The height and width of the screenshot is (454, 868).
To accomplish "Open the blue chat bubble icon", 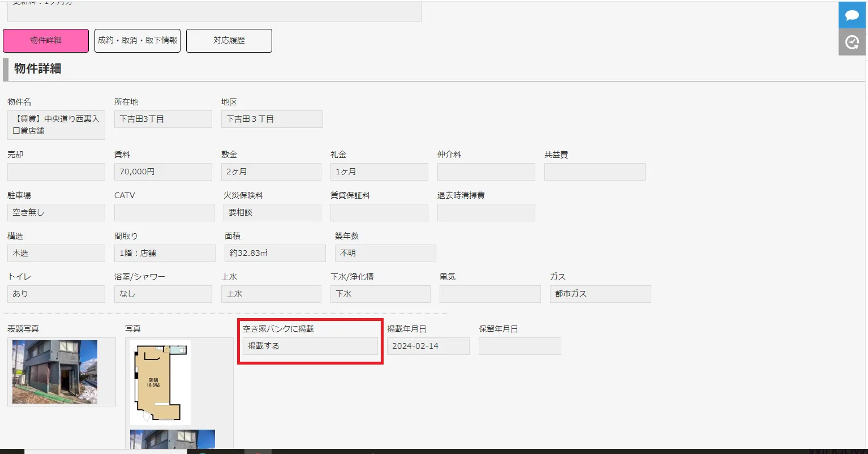I will (852, 15).
